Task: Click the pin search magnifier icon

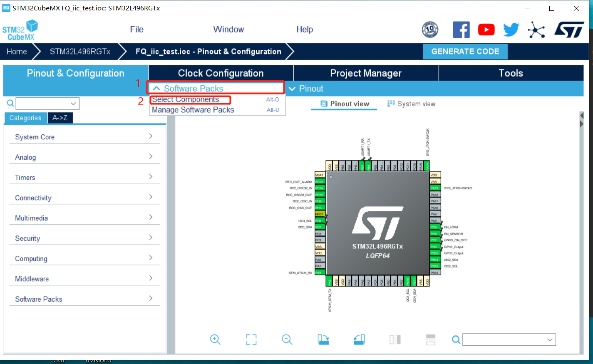Action: click(456, 340)
